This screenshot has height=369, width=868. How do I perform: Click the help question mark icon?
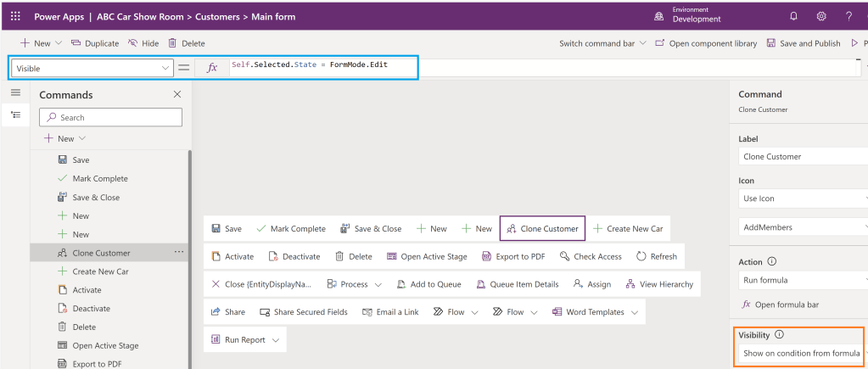coord(849,16)
